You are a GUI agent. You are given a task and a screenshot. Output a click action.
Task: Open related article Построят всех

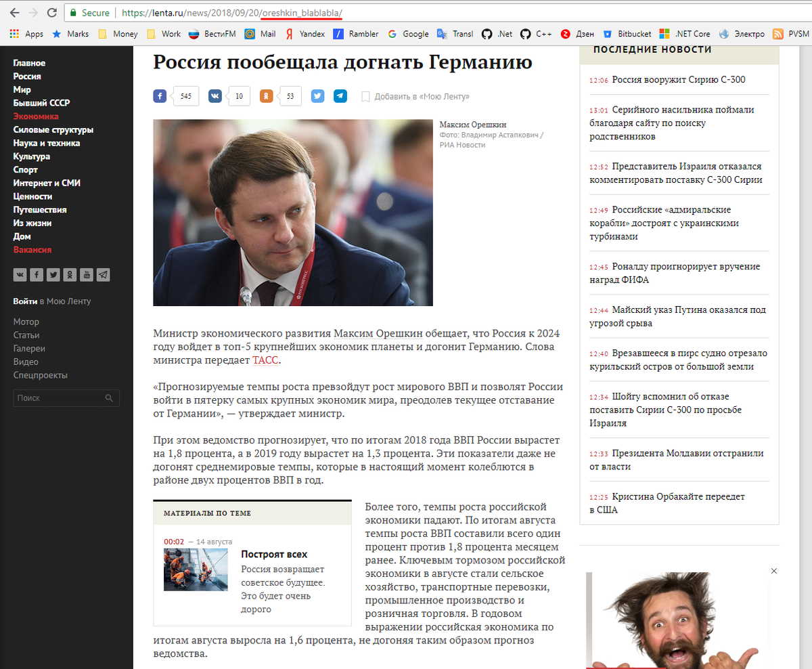(274, 555)
